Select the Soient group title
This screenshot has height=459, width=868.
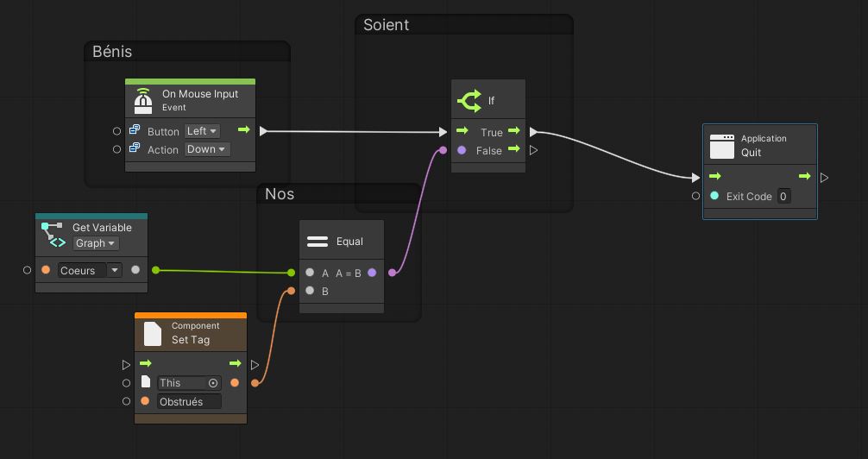pos(386,25)
